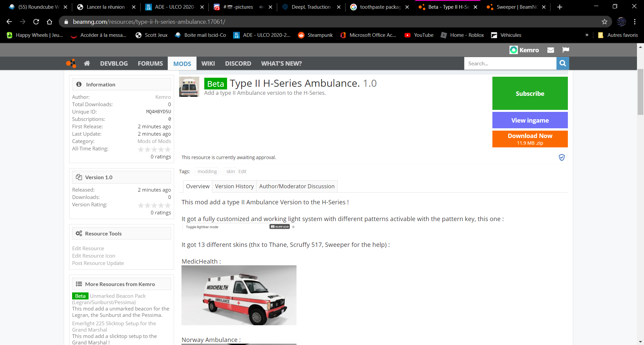Click Edit Resource Icon link

94,256
